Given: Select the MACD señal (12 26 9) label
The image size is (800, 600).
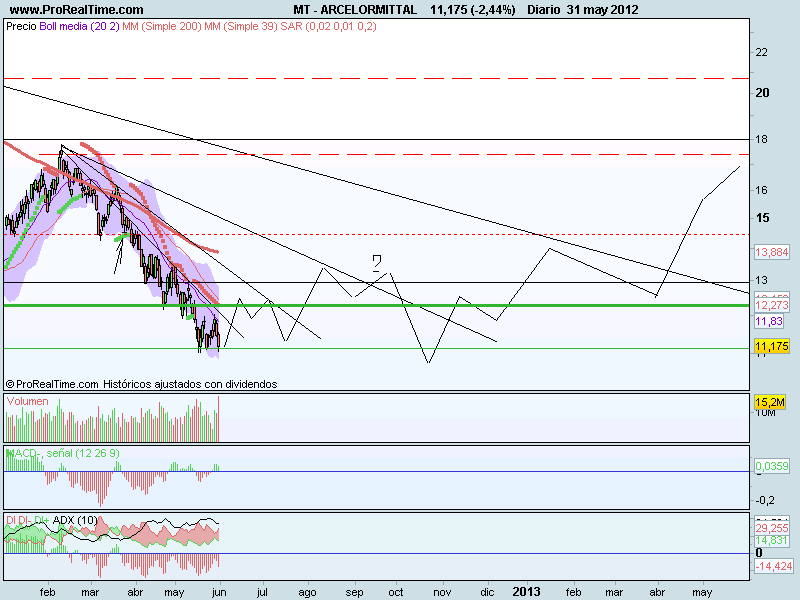Looking at the screenshot, I should (x=63, y=453).
